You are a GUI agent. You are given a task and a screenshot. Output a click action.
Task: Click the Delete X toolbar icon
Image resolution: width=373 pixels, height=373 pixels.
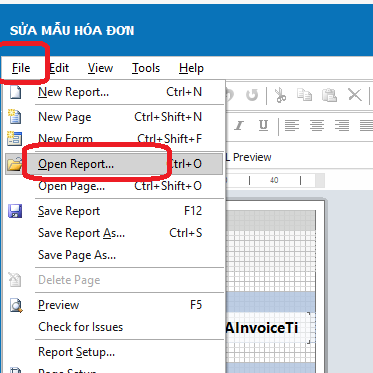pyautogui.click(x=355, y=95)
